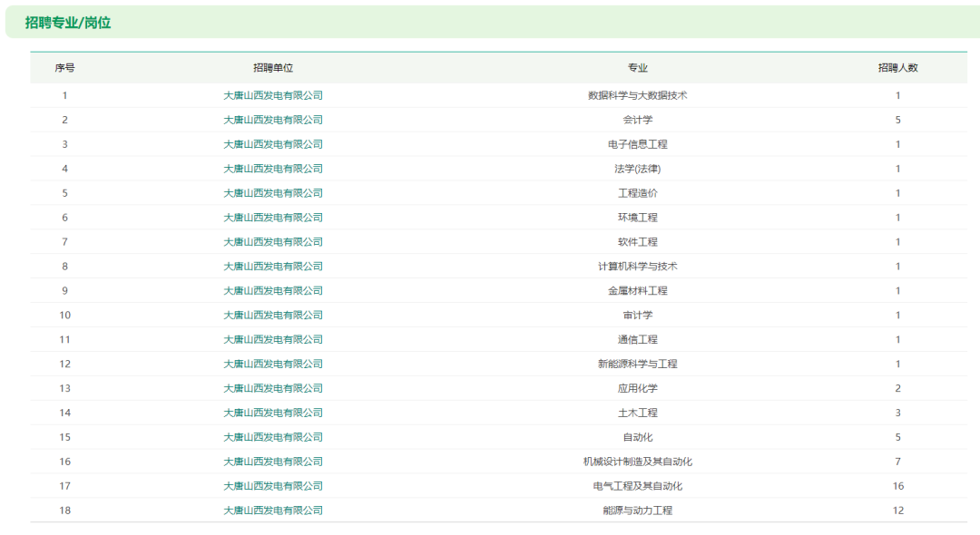Click the 招聘人数 column header
Image resolution: width=980 pixels, height=535 pixels.
click(898, 68)
